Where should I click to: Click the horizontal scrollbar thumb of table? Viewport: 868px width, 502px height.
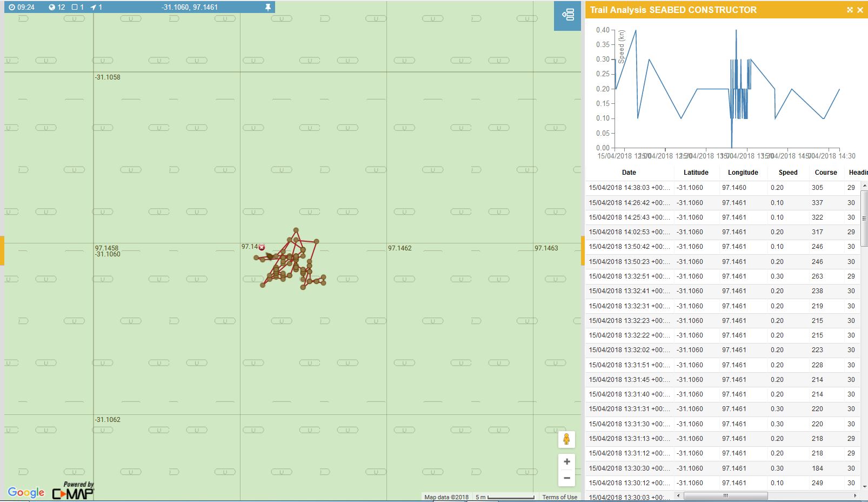tap(725, 496)
